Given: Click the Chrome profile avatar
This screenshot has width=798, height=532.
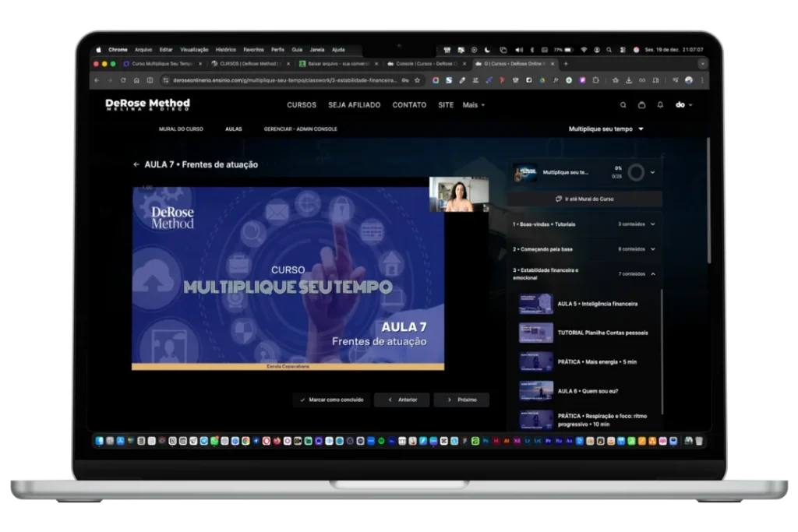Looking at the screenshot, I should [x=689, y=80].
